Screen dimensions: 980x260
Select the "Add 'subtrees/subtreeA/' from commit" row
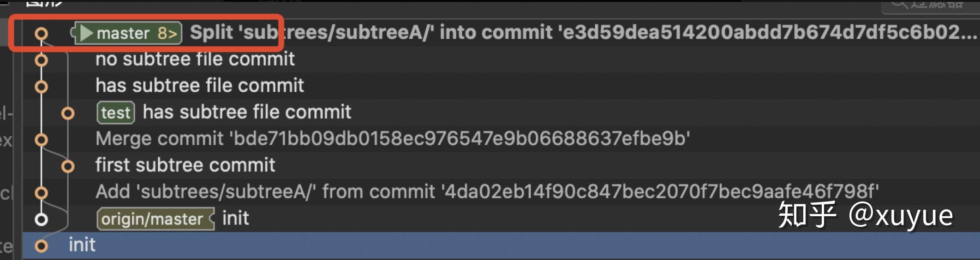[x=487, y=192]
